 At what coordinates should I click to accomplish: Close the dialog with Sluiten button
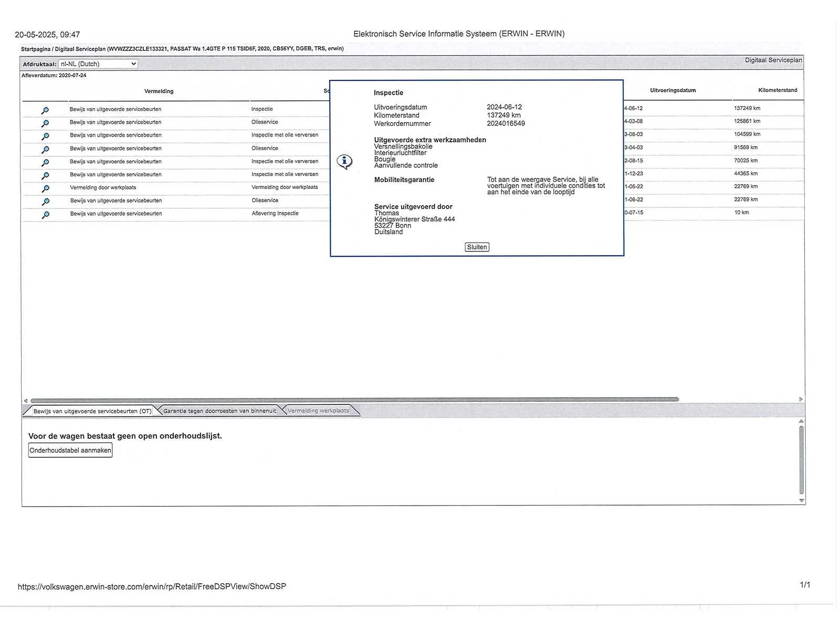click(x=477, y=247)
